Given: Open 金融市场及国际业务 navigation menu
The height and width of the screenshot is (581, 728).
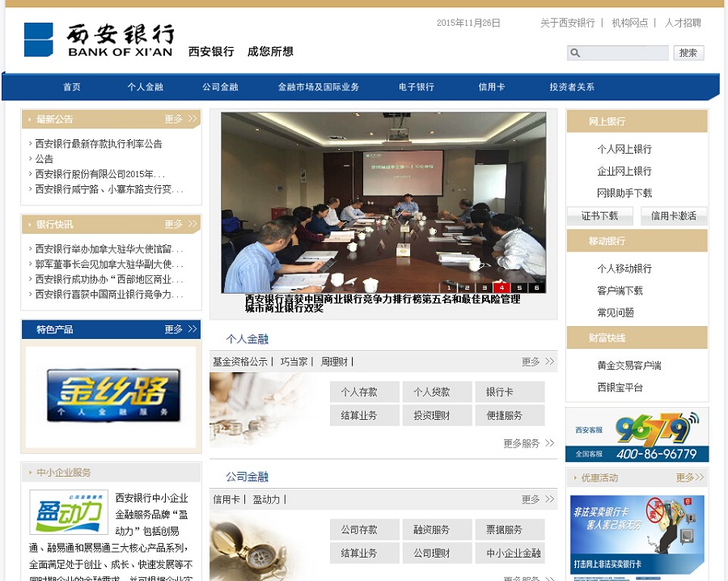Looking at the screenshot, I should (319, 87).
